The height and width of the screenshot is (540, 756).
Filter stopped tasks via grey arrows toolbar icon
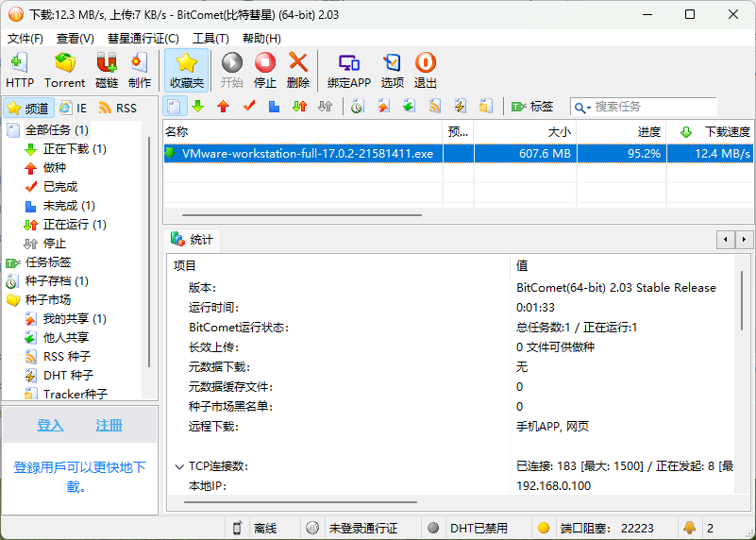click(x=325, y=106)
